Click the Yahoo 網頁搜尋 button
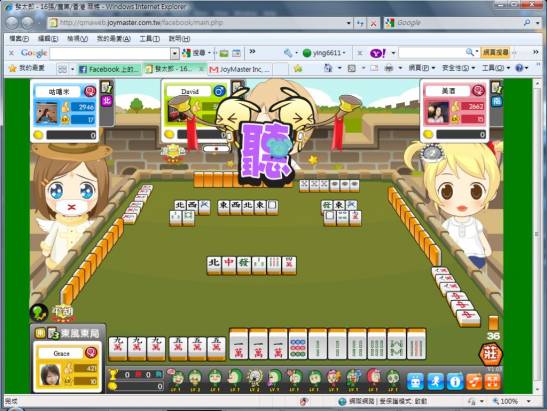 tap(495, 53)
